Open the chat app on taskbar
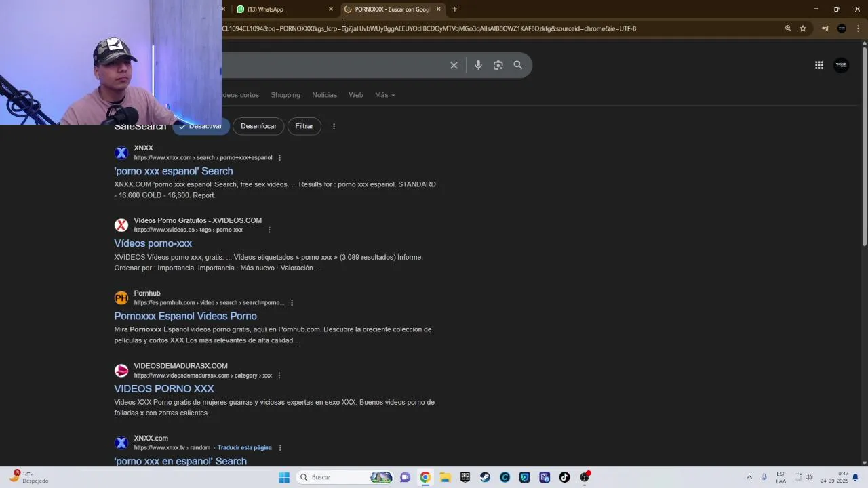 point(405,477)
